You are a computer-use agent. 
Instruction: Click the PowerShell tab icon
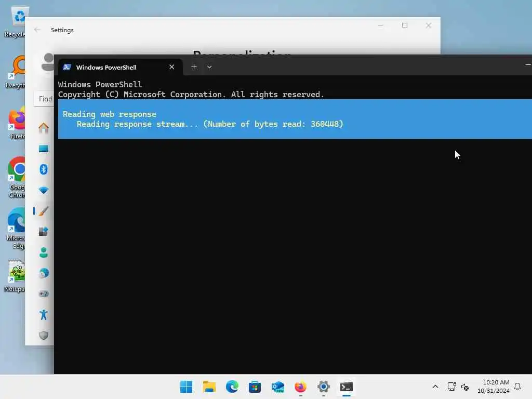tap(67, 67)
